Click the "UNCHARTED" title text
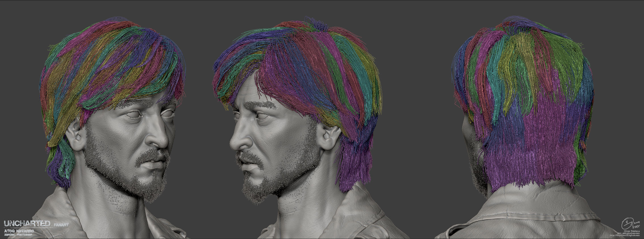This screenshot has width=644, height=239. pyautogui.click(x=27, y=223)
